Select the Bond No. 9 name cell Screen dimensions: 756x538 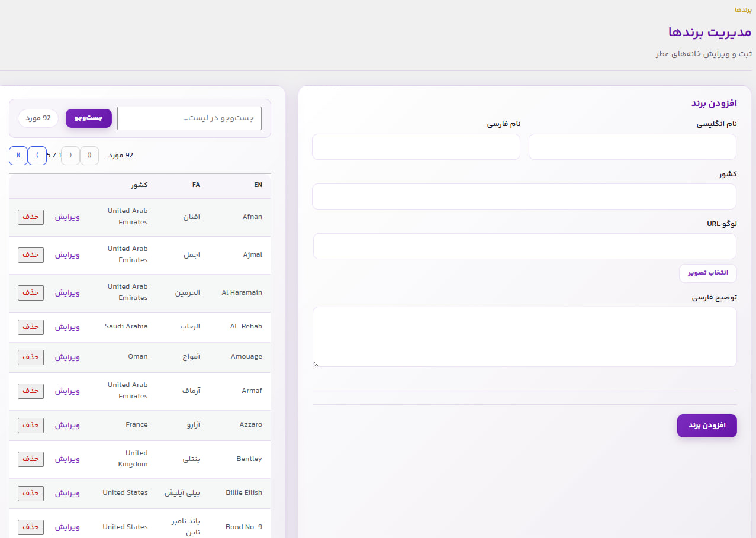(x=244, y=527)
